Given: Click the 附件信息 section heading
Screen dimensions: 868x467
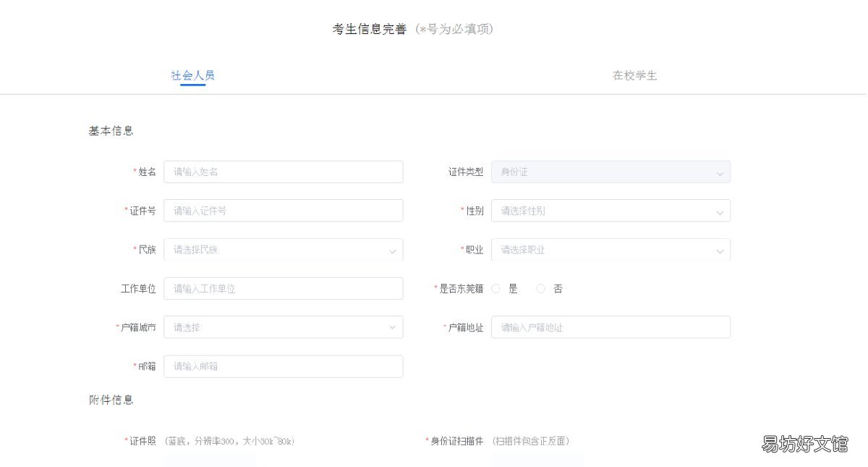Looking at the screenshot, I should click(111, 400).
